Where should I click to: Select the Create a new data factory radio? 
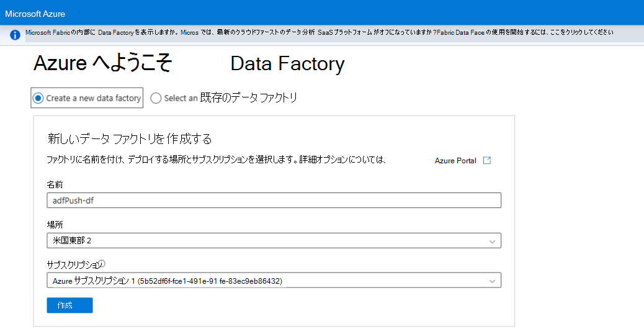[x=38, y=98]
